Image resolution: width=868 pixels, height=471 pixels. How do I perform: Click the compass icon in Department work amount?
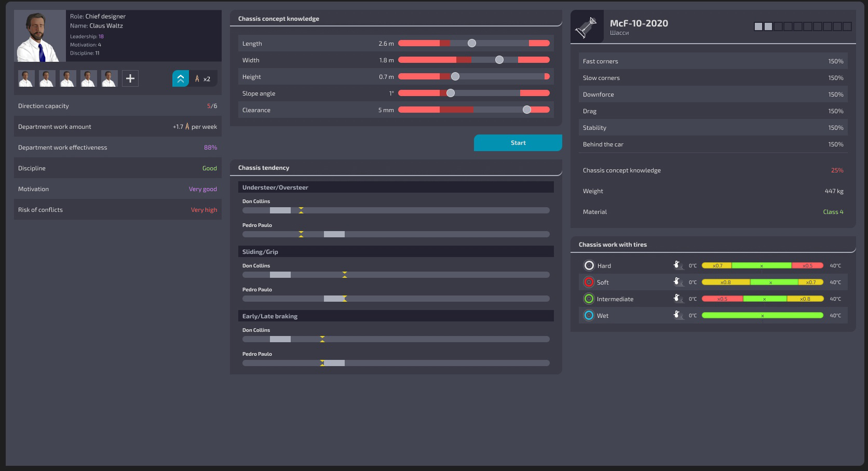(x=187, y=127)
